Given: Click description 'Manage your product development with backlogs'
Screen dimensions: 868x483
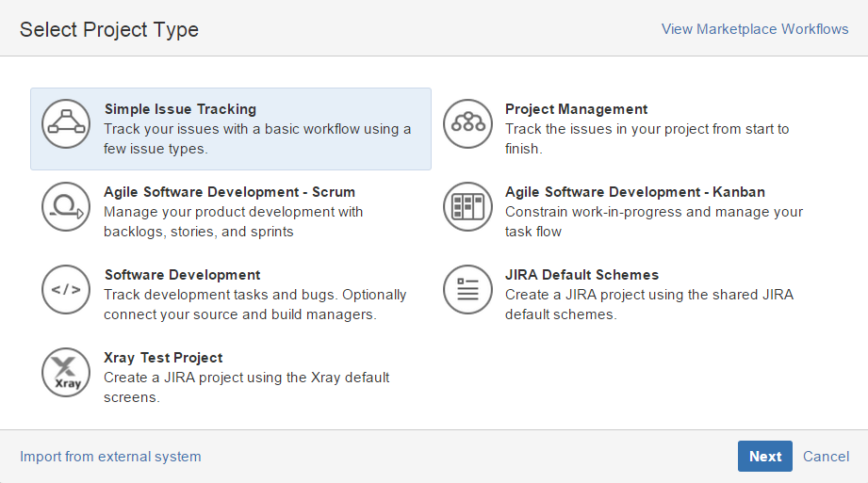Looking at the screenshot, I should coord(233,222).
